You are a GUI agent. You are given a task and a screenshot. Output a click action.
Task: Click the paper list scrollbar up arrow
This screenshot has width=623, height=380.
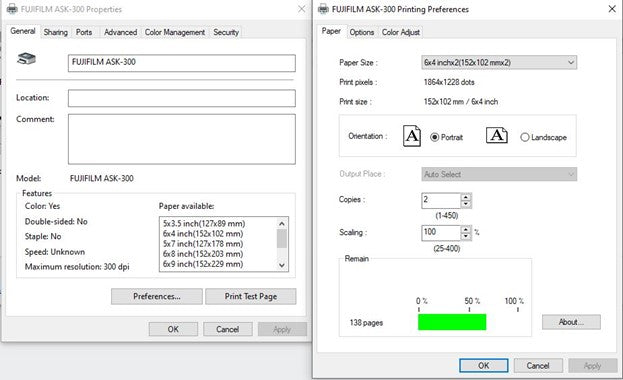click(x=282, y=223)
